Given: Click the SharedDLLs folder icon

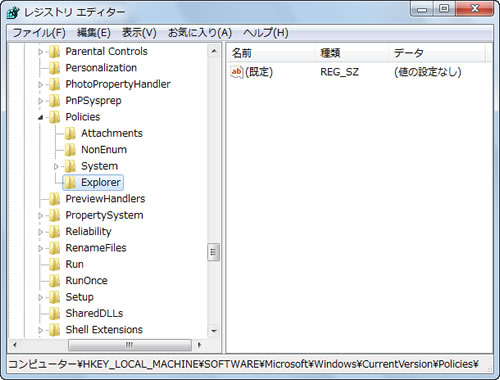Looking at the screenshot, I should (54, 313).
